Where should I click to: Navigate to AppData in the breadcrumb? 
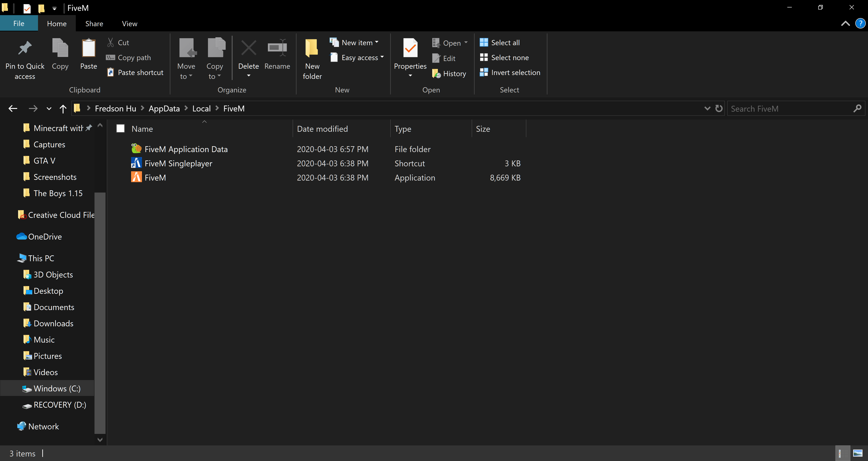(164, 108)
